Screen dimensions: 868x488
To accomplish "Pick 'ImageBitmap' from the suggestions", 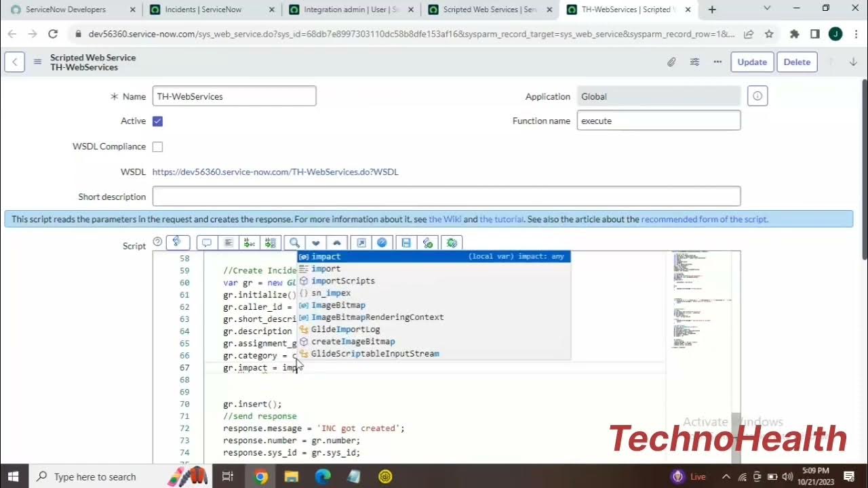I will tap(434, 305).
